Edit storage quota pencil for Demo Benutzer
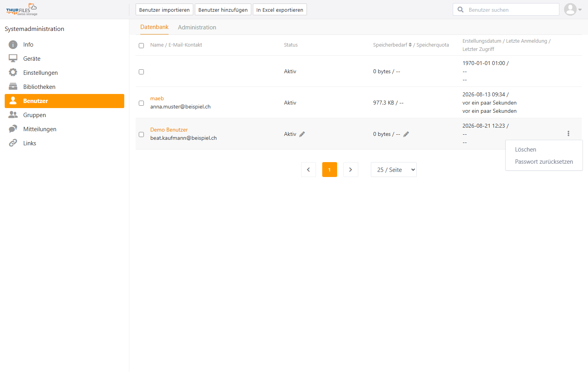Screen dimensions: 588x372 tap(406, 134)
